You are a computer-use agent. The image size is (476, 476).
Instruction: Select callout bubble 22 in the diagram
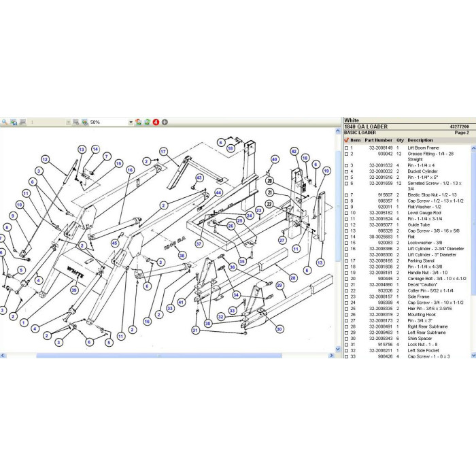pyautogui.click(x=269, y=204)
